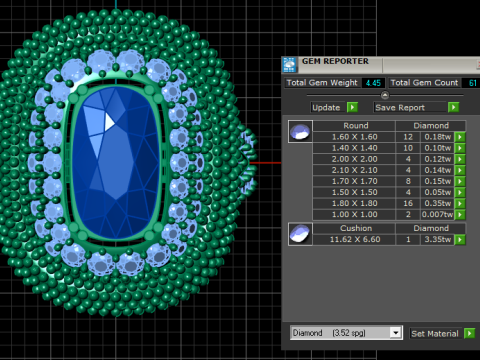Click the Set Material button label
The height and width of the screenshot is (360, 480).
coord(435,333)
